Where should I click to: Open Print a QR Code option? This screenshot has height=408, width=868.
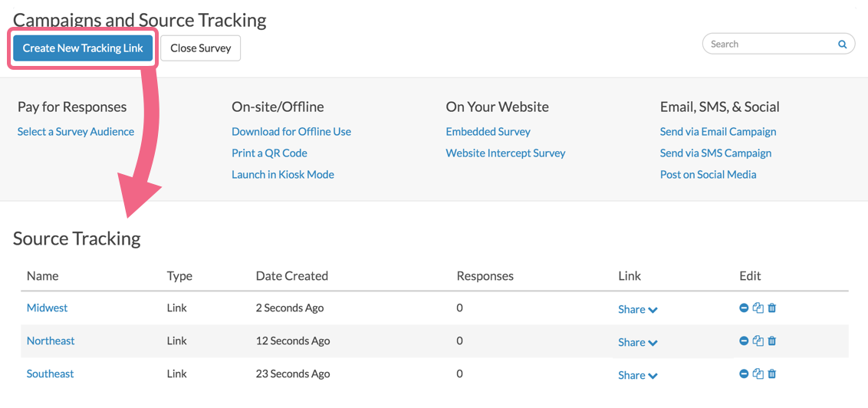[x=269, y=153]
